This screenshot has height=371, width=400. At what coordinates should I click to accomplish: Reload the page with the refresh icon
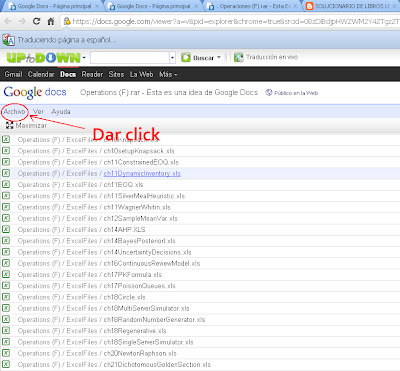pyautogui.click(x=36, y=21)
